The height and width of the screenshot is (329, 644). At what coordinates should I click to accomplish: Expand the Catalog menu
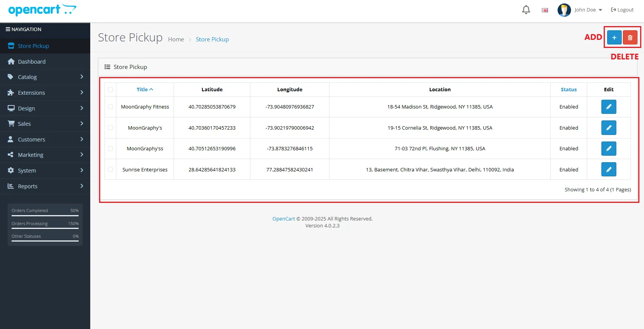click(x=45, y=77)
